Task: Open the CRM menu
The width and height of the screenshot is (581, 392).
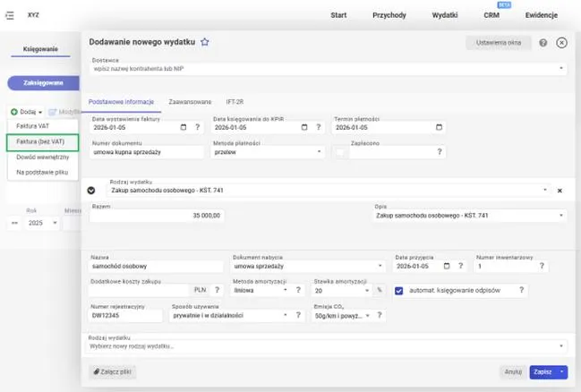Action: coord(491,15)
